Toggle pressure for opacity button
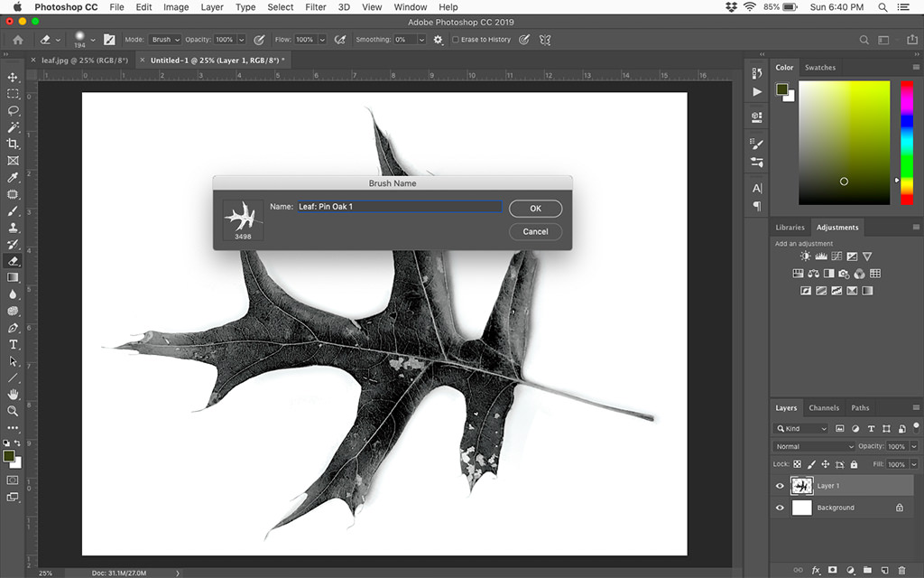The width and height of the screenshot is (924, 578). pos(259,40)
